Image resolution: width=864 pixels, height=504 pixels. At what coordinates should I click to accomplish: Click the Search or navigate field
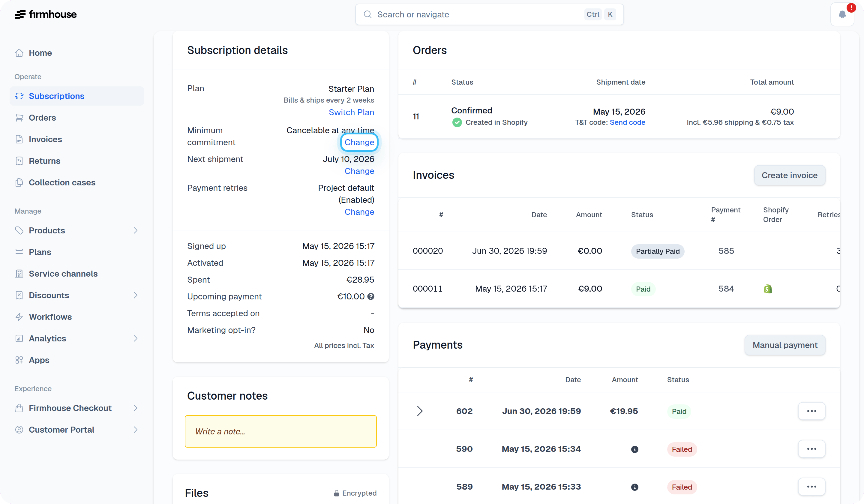click(x=489, y=14)
